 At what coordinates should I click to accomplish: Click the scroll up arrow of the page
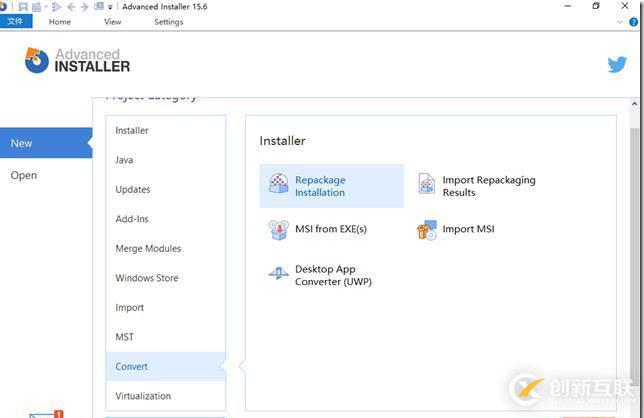pos(635,104)
